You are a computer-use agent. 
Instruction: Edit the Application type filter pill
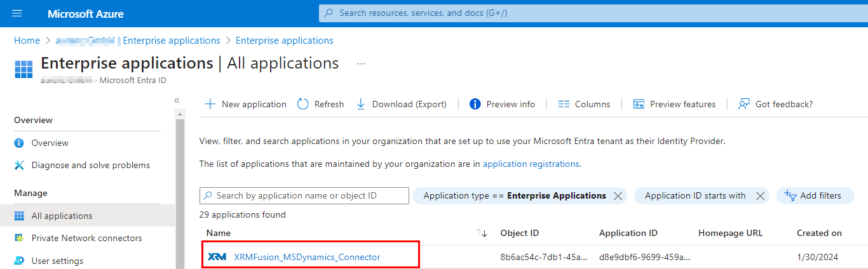[515, 195]
